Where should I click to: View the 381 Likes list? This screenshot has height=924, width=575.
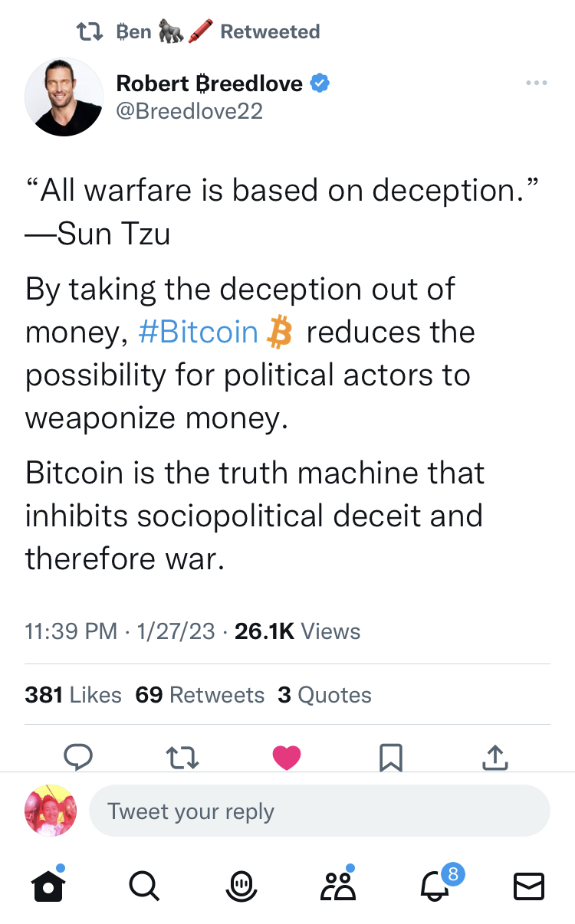(x=73, y=695)
